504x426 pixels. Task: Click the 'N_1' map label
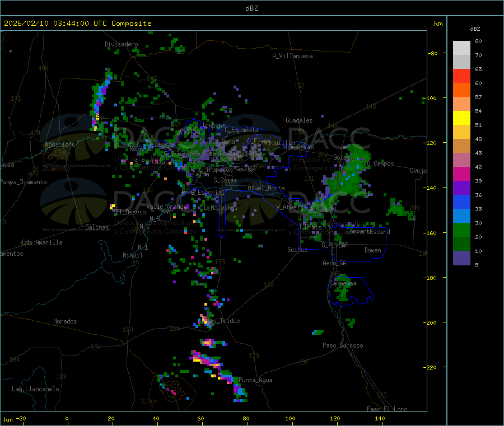point(143,247)
